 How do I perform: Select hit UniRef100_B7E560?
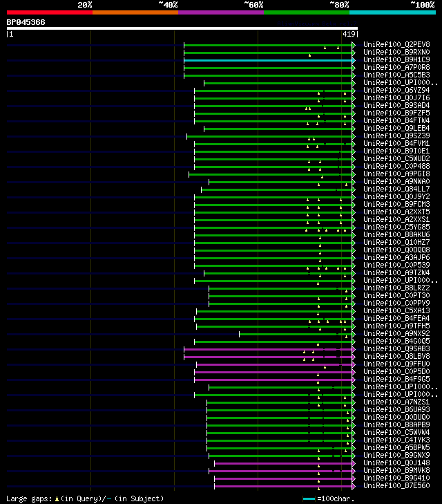coord(396,485)
